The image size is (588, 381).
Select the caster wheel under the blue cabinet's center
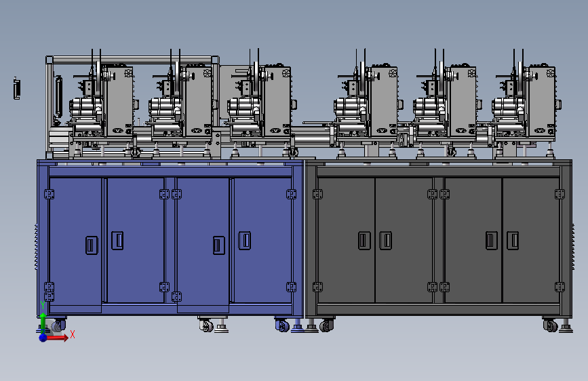(206, 325)
